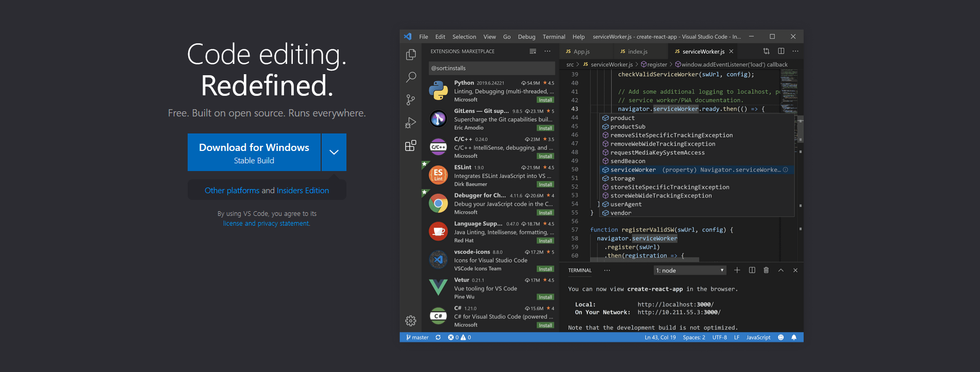
Task: Open the File menu
Action: point(424,37)
